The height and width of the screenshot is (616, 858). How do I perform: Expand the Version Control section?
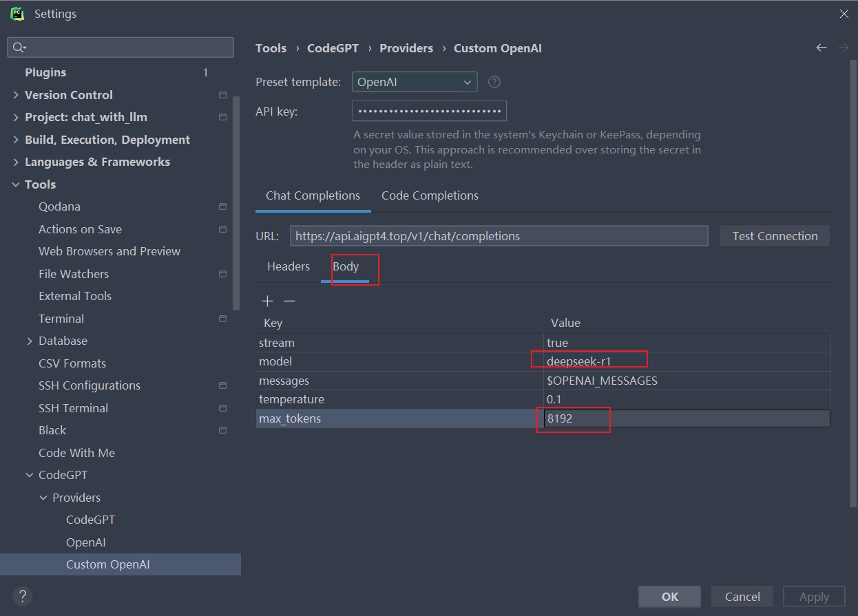(16, 95)
